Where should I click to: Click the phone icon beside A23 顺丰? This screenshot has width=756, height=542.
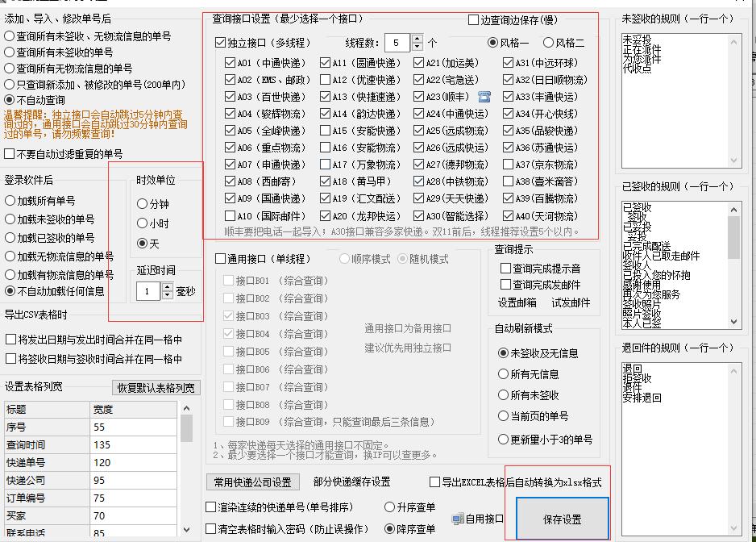(x=484, y=97)
